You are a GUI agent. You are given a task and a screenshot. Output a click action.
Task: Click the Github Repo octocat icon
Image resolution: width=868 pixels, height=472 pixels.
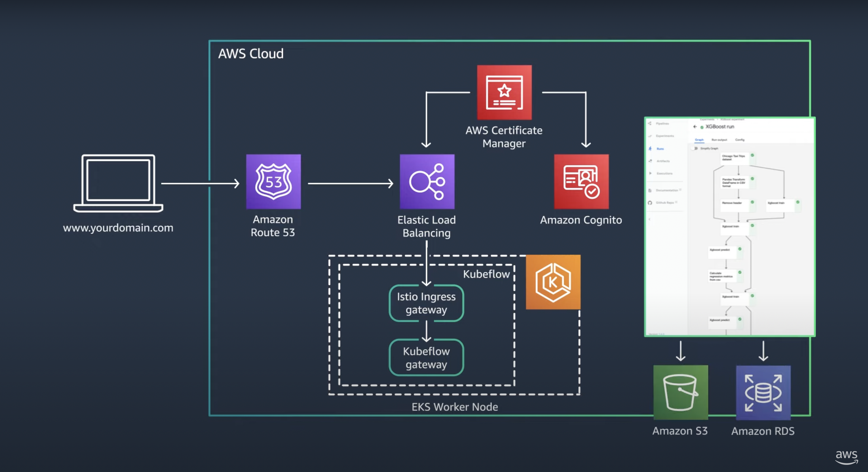pyautogui.click(x=650, y=203)
